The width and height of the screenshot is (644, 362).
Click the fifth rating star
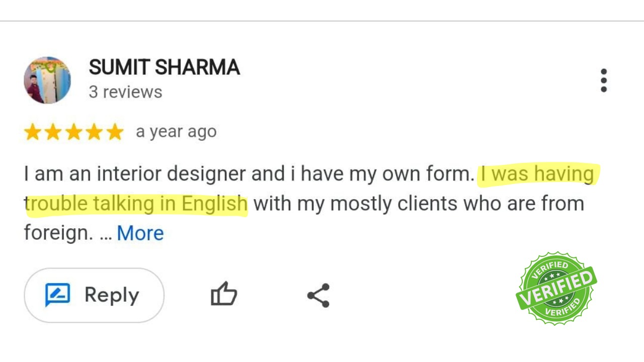[x=115, y=132]
